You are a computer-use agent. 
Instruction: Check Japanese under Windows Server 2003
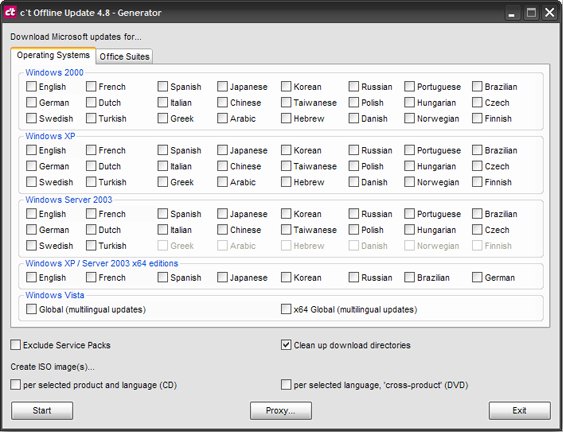point(222,214)
